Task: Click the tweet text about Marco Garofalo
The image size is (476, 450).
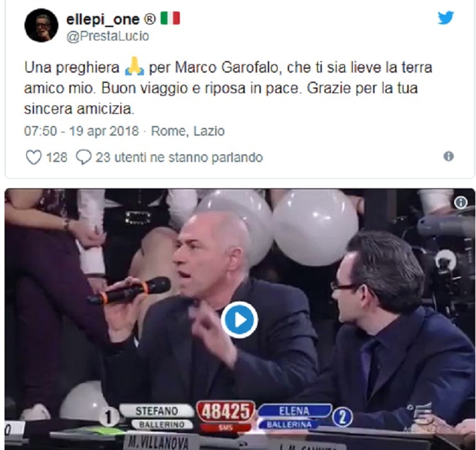Action: pos(228,88)
